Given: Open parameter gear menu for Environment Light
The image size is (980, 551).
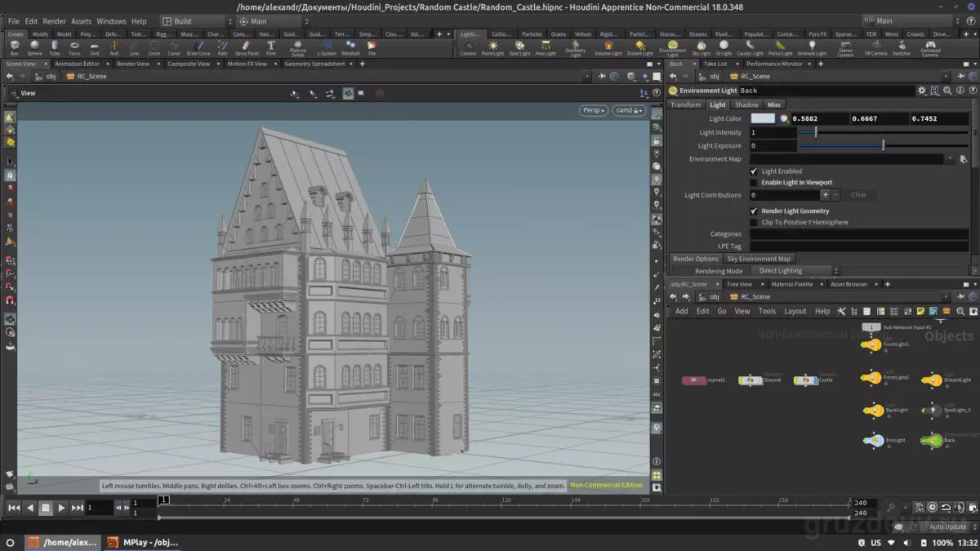Looking at the screenshot, I should click(x=922, y=91).
